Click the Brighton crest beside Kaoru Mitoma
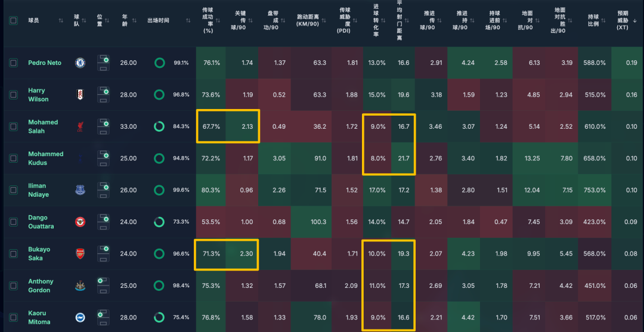The image size is (644, 332). [80, 318]
